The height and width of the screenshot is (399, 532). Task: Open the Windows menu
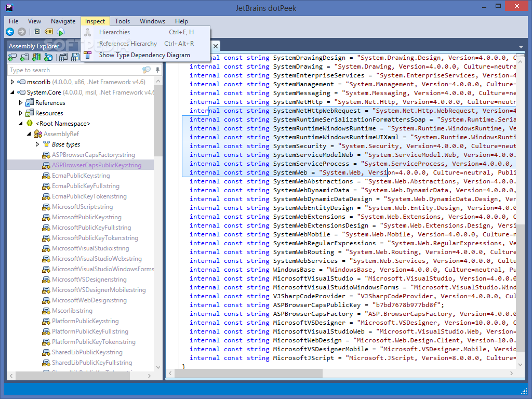[x=152, y=21]
